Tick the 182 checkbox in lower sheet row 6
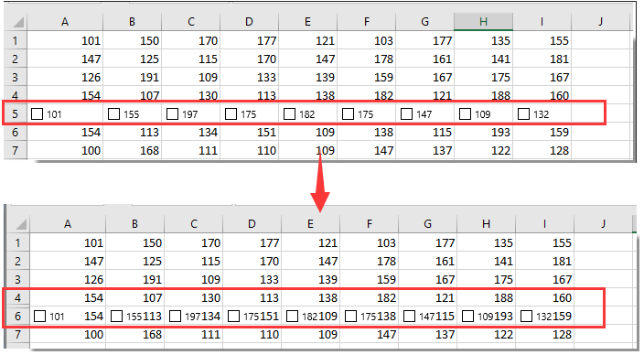This screenshot has width=644, height=355. point(293,316)
